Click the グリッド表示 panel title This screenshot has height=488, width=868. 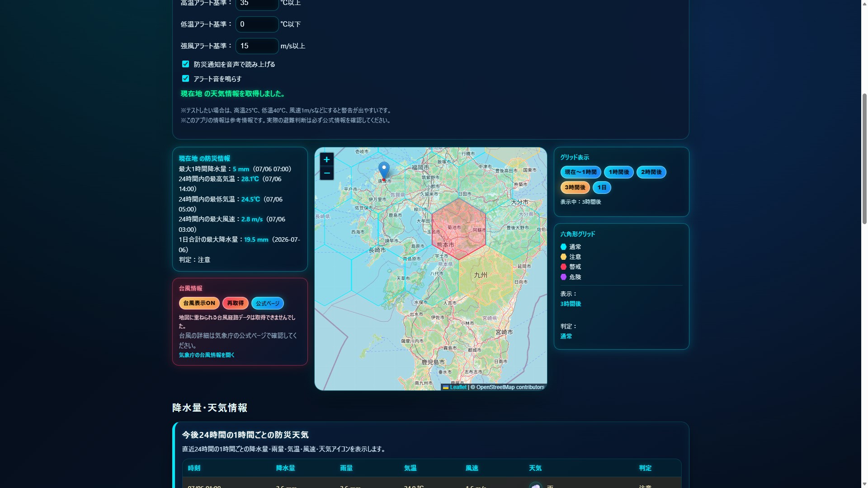(575, 157)
